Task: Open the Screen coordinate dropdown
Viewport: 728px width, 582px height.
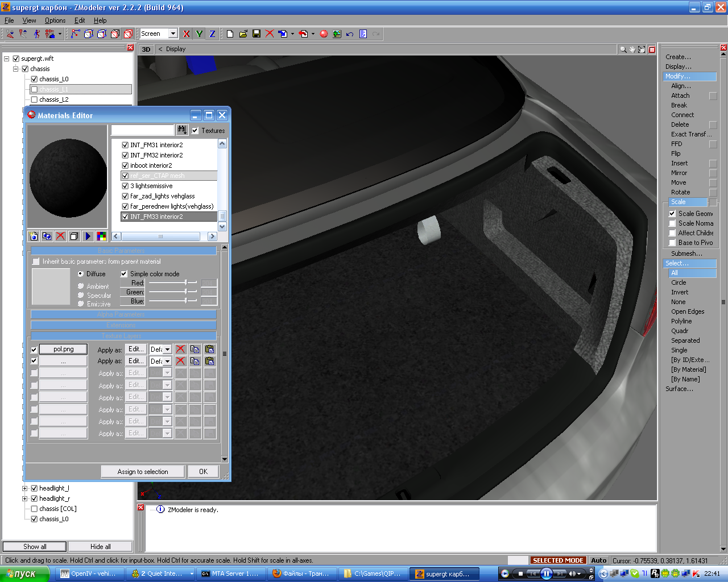Action: (x=173, y=34)
